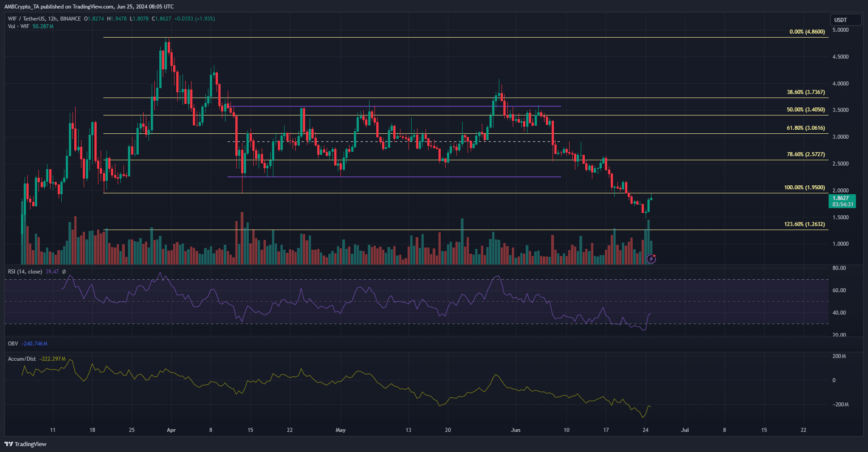The height and width of the screenshot is (452, 868).
Task: Click the open value O1.8274
Action: click(94, 19)
